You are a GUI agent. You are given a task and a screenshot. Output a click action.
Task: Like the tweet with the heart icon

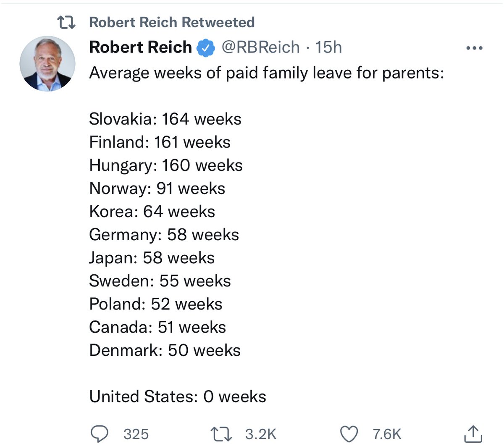click(x=349, y=434)
